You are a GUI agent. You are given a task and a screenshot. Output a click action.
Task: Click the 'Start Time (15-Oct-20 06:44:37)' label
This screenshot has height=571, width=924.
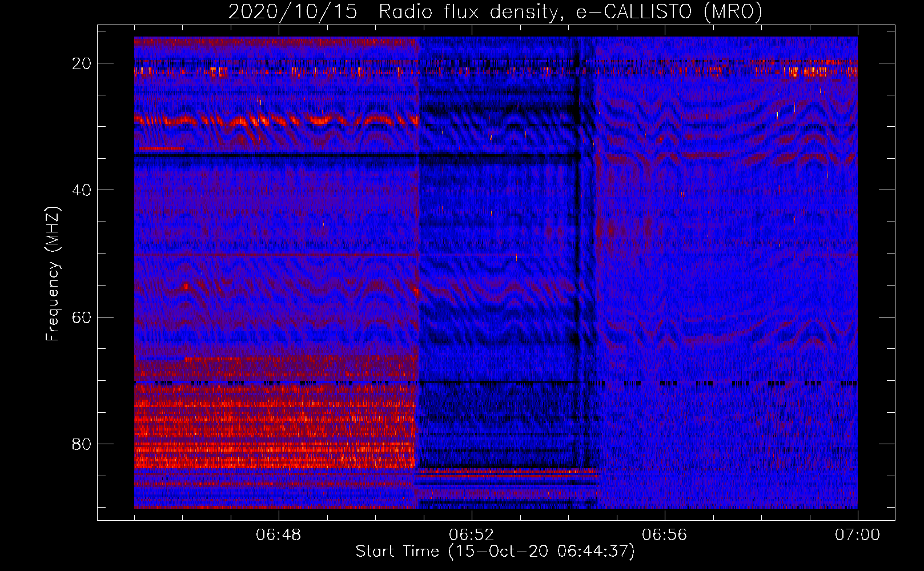pyautogui.click(x=495, y=552)
